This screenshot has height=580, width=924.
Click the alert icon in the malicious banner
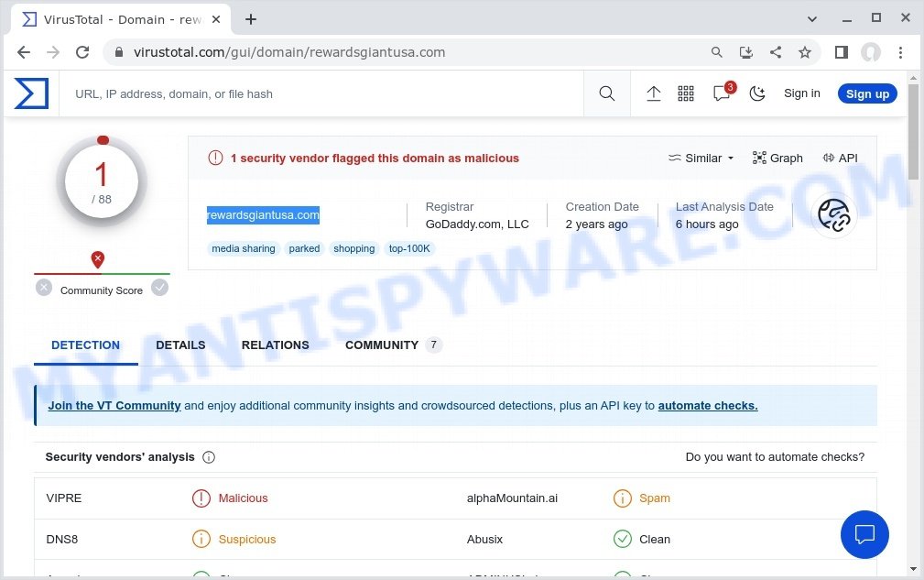click(x=216, y=158)
